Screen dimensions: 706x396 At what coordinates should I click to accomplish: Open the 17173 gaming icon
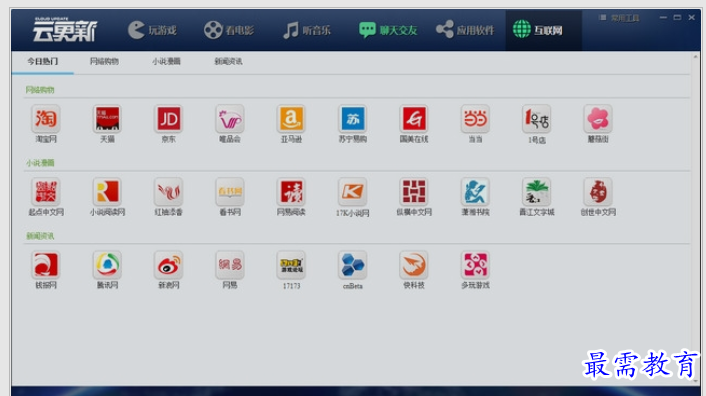click(x=291, y=265)
